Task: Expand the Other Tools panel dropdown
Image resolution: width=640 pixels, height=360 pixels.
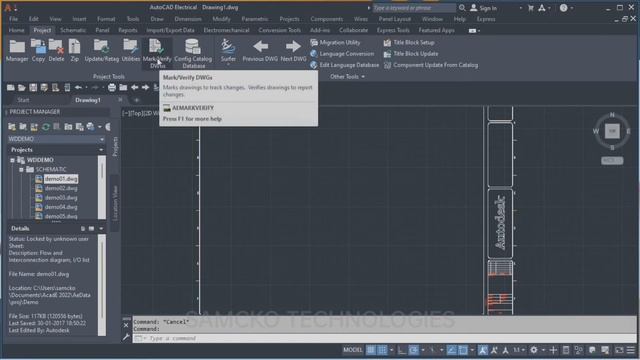Action: 347,77
